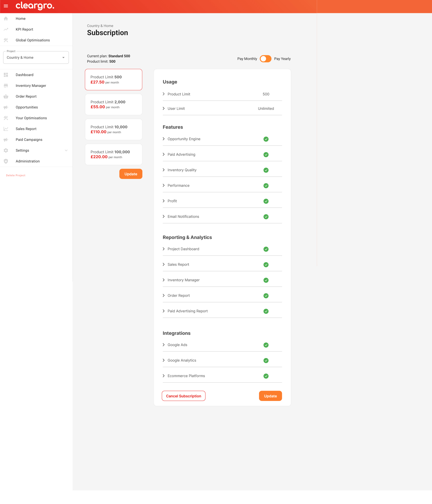Viewport: 432px width, 504px height.
Task: Click the Settings gear icon
Action: (x=6, y=151)
